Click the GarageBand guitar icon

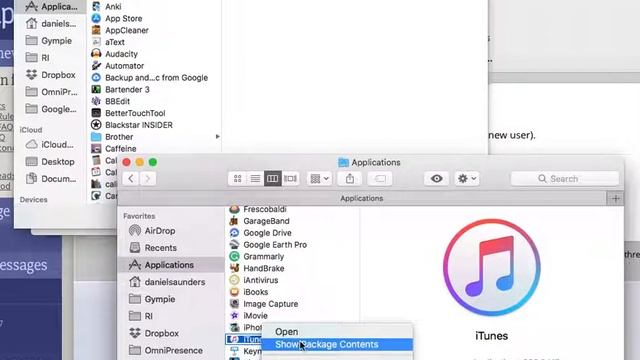(x=234, y=221)
